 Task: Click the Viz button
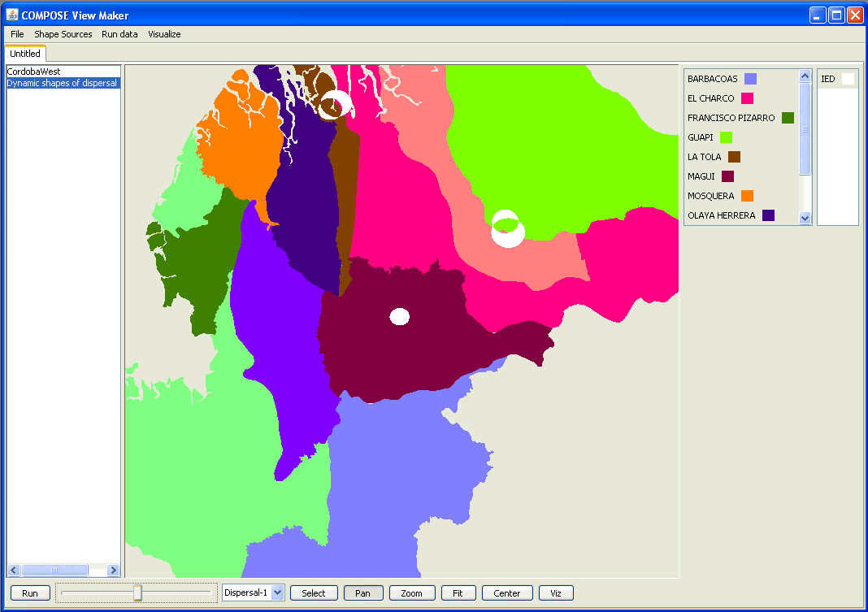(556, 593)
